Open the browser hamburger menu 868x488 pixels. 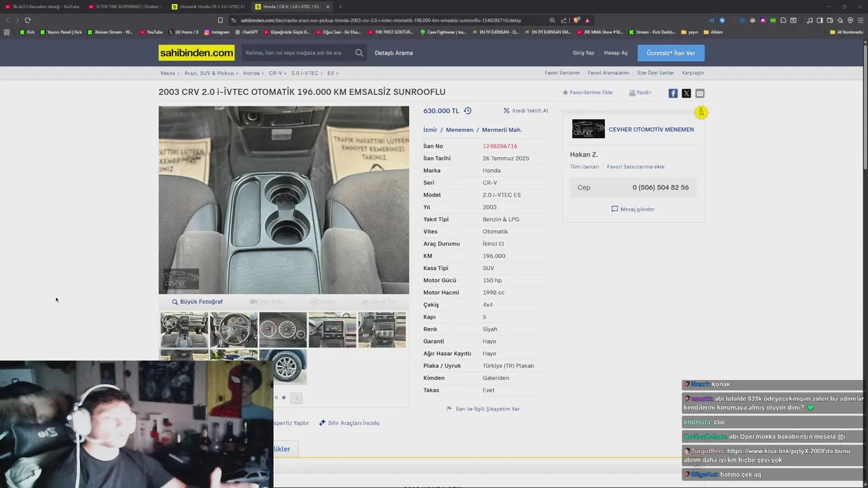click(860, 20)
